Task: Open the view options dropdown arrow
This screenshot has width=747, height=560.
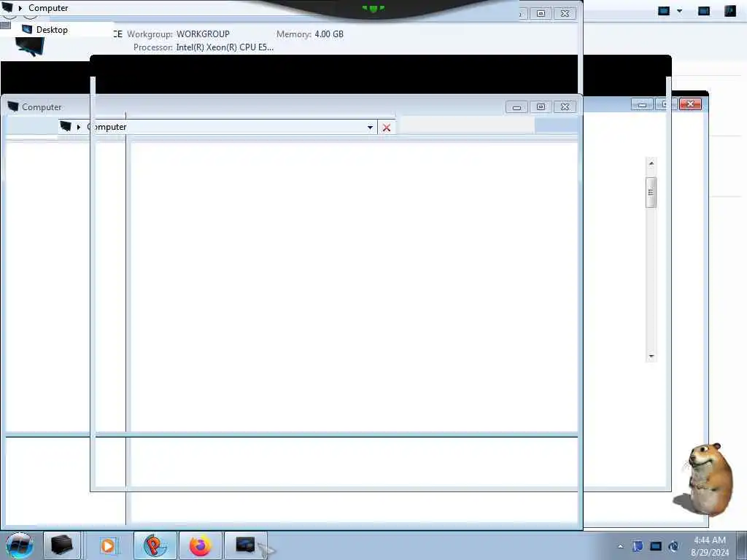Action: pyautogui.click(x=679, y=11)
